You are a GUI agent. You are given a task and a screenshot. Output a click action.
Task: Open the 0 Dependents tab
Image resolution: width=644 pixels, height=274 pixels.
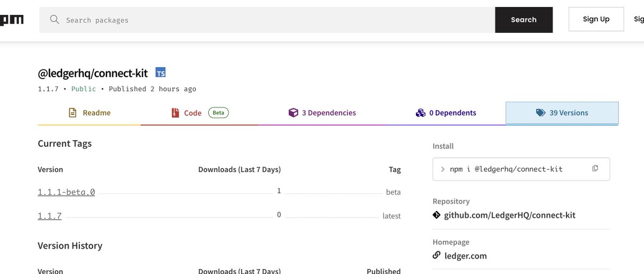[445, 113]
